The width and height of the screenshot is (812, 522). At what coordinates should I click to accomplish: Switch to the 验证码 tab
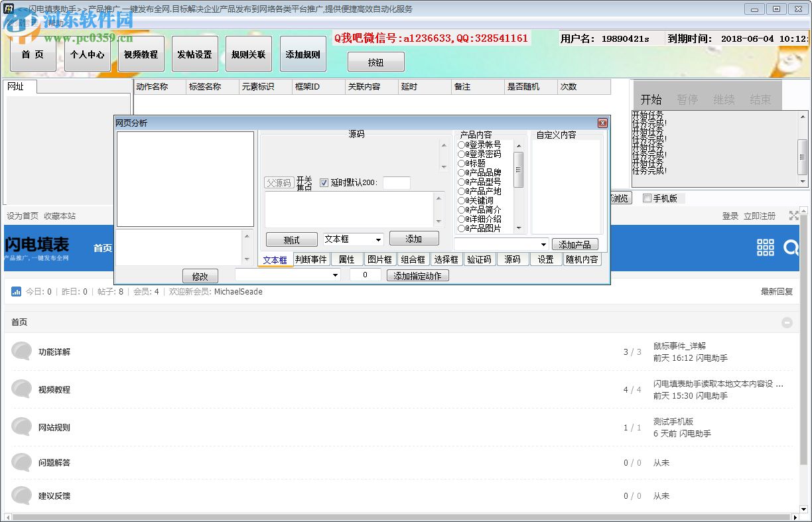pyautogui.click(x=479, y=259)
